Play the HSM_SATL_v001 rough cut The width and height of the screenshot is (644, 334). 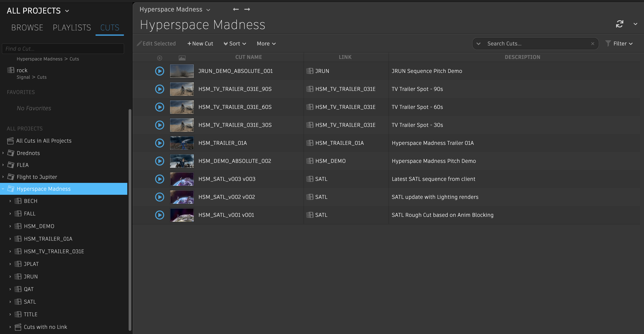[159, 215]
